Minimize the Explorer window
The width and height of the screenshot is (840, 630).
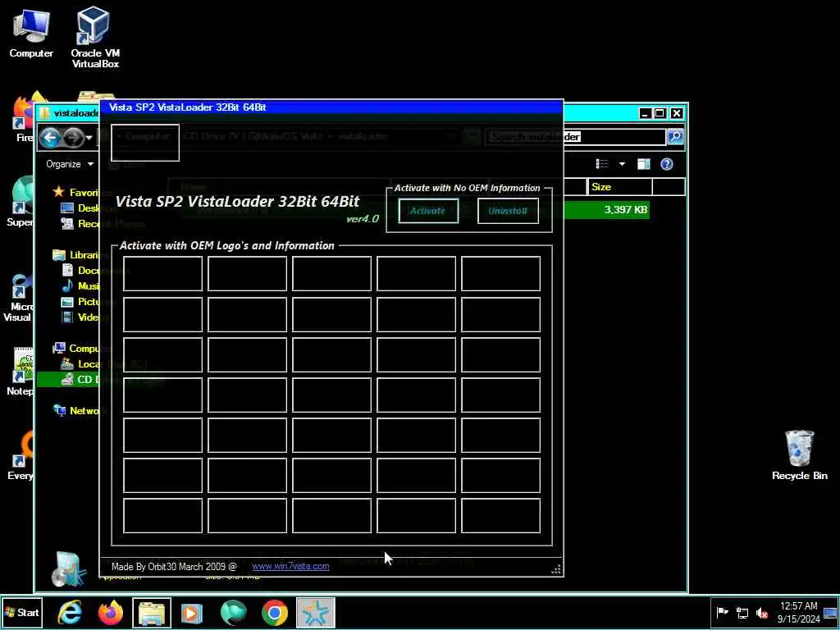pos(645,113)
